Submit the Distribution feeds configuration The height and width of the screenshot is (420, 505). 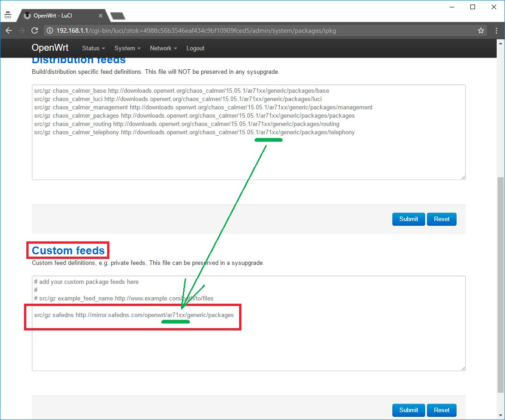pyautogui.click(x=408, y=219)
